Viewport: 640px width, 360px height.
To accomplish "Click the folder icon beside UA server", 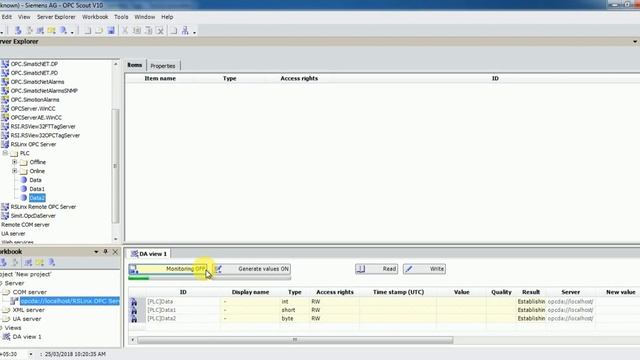I will 6,319.
